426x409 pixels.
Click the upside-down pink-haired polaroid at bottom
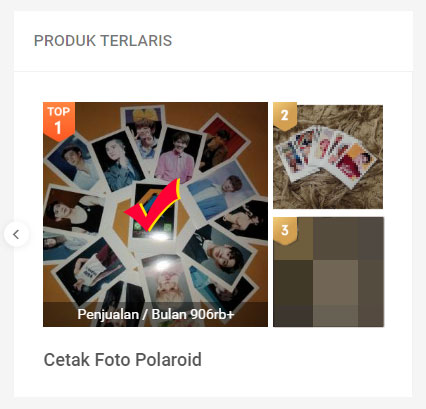tap(166, 285)
